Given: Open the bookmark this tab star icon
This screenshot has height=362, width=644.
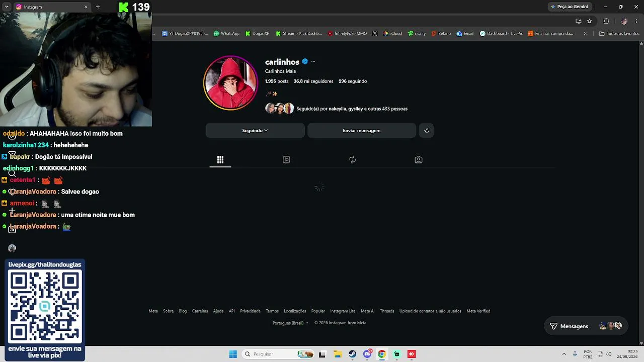Looking at the screenshot, I should 589,21.
